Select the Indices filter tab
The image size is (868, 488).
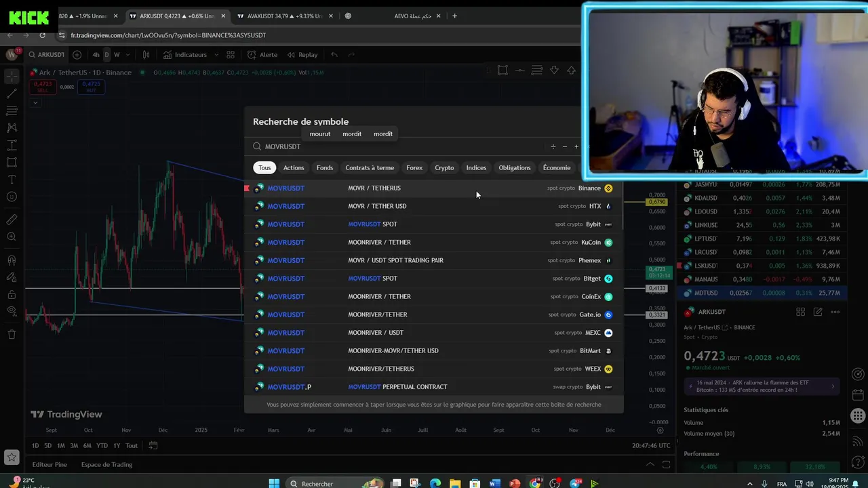click(476, 167)
